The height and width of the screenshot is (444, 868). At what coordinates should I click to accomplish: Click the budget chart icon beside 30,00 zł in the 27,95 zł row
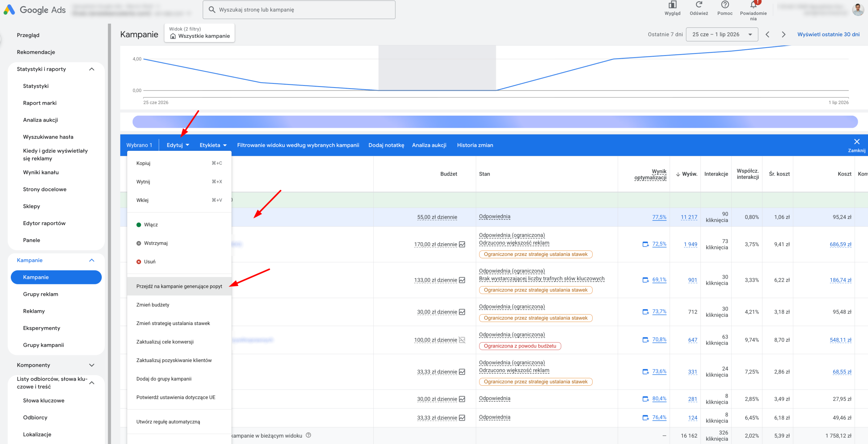tap(462, 399)
